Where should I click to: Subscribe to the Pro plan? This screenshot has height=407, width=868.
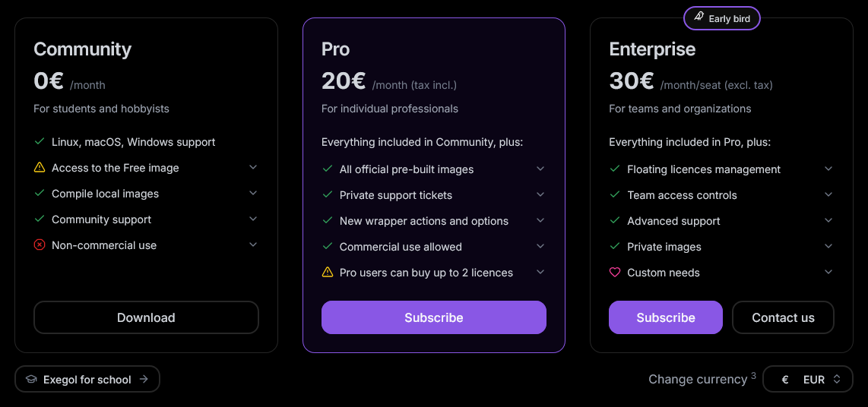click(x=433, y=317)
